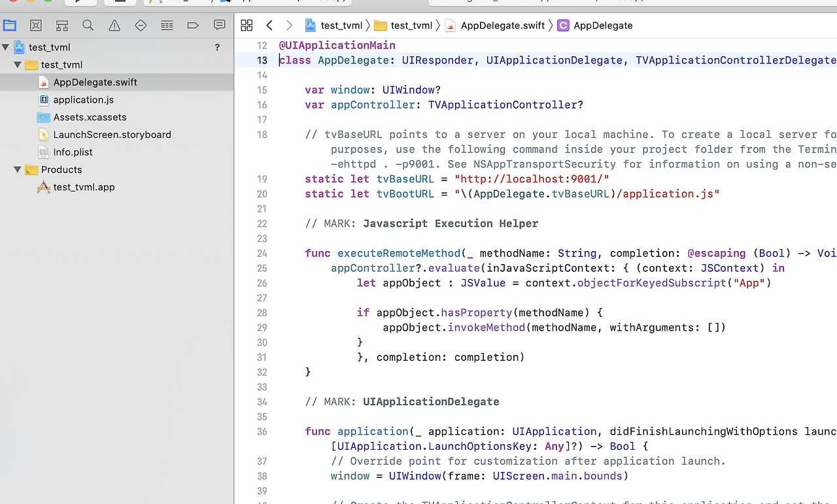Screen dimensions: 837x504
Task: Go forward in editor history
Action: (289, 25)
